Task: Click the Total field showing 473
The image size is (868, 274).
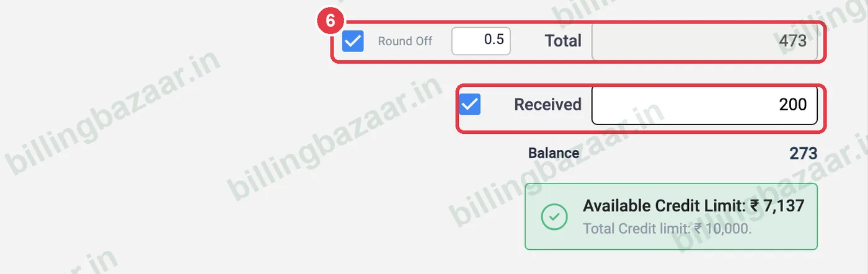Action: click(704, 42)
